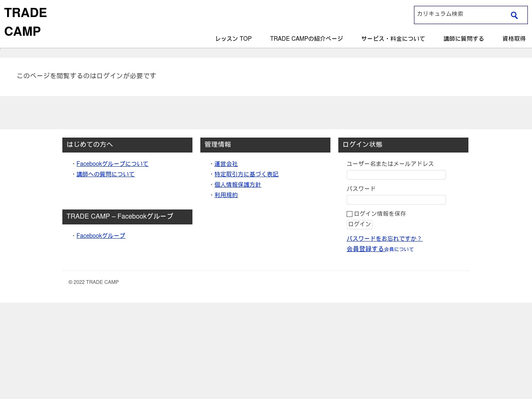Open サービス・料金について menu item
Screen dimensions: 532x399
point(393,39)
